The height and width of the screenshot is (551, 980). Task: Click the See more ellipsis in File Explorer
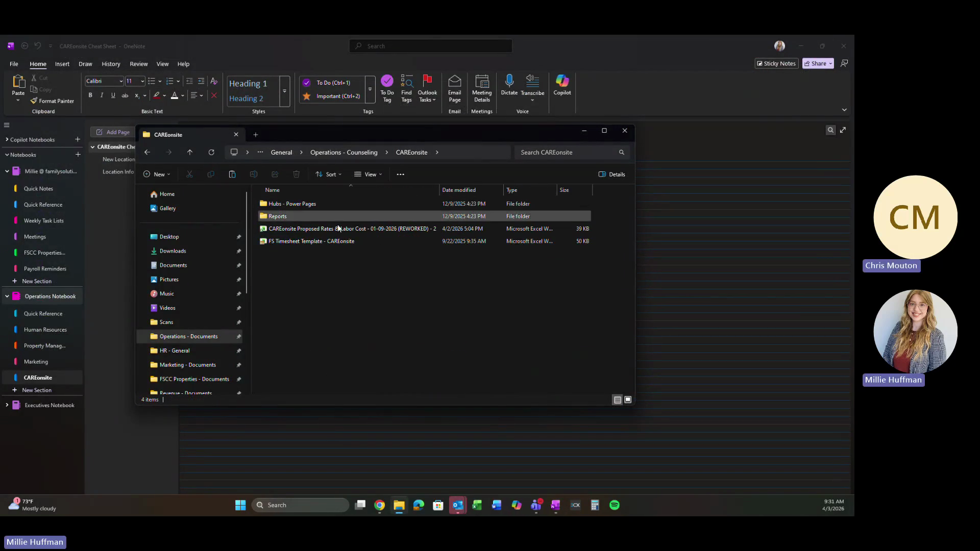[401, 174]
